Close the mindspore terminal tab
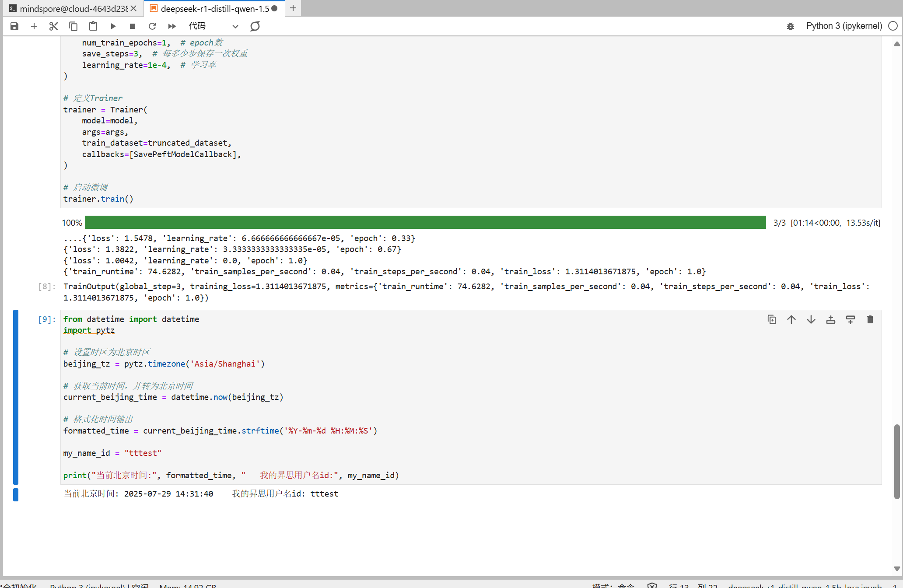This screenshot has height=588, width=903. pyautogui.click(x=134, y=8)
